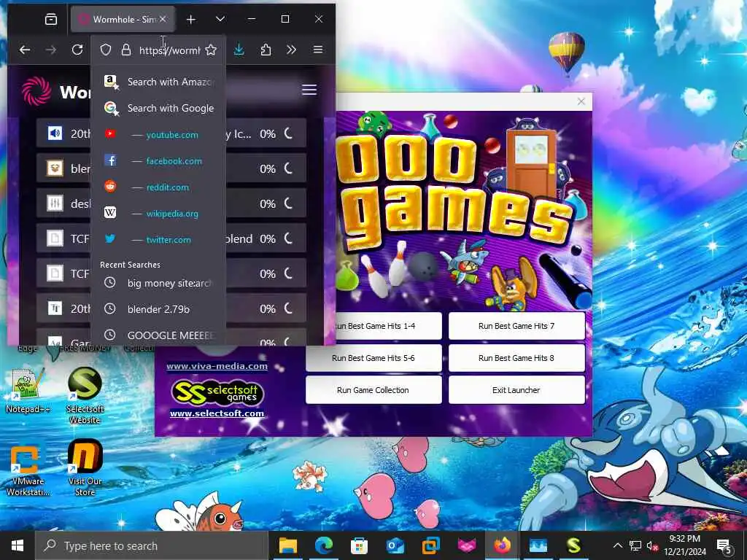Click the blend file archive icon

coord(55,168)
